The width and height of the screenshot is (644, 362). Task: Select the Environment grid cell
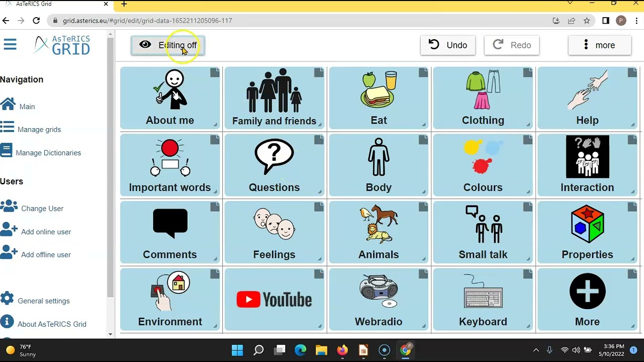click(170, 299)
